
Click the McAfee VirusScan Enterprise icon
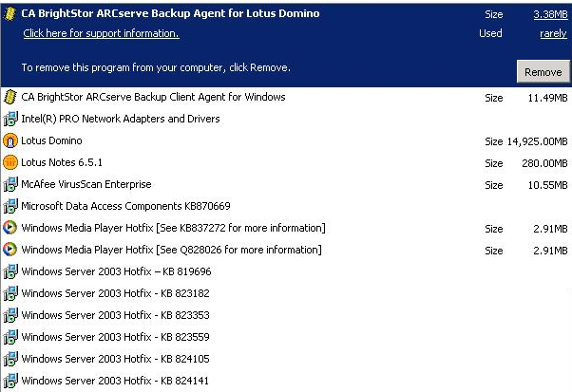(10, 184)
